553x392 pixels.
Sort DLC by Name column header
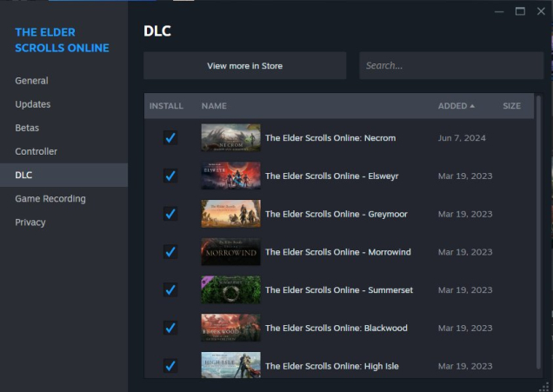point(214,106)
